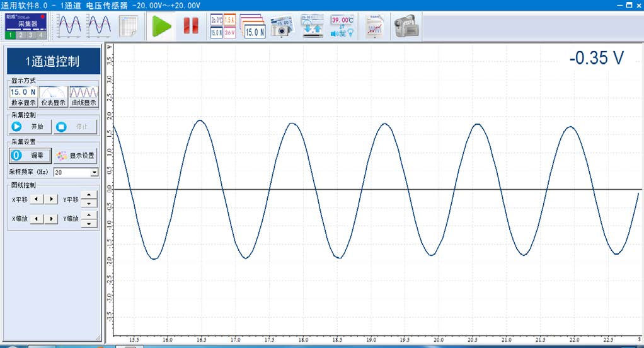
Task: Click the camera snapshot icon
Action: pos(282,26)
